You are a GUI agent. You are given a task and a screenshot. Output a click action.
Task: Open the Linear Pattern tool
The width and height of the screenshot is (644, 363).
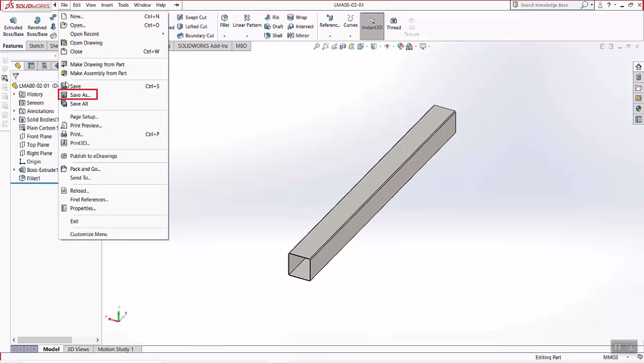click(x=247, y=23)
